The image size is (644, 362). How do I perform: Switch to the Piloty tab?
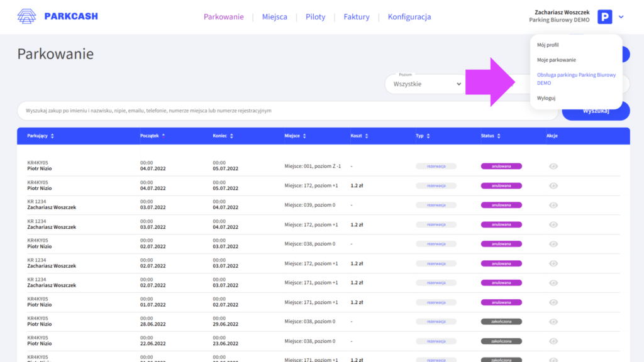[x=315, y=17]
